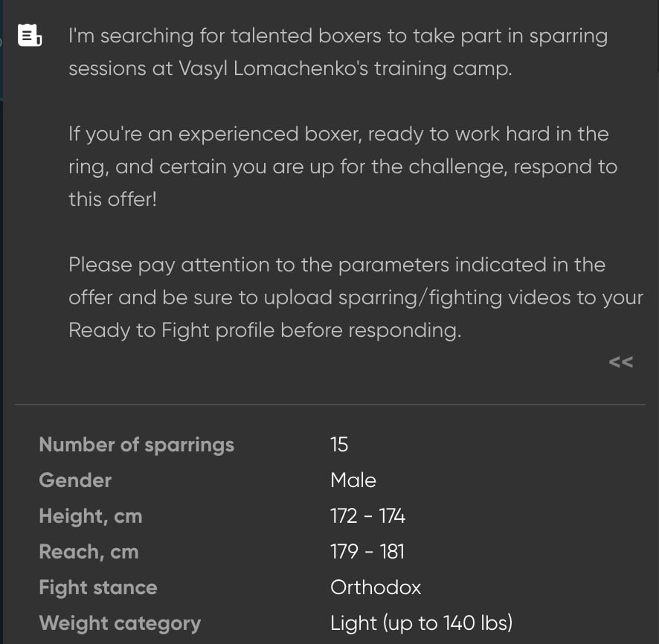Image resolution: width=659 pixels, height=644 pixels.
Task: Select the Orthodox stance value
Action: point(376,587)
